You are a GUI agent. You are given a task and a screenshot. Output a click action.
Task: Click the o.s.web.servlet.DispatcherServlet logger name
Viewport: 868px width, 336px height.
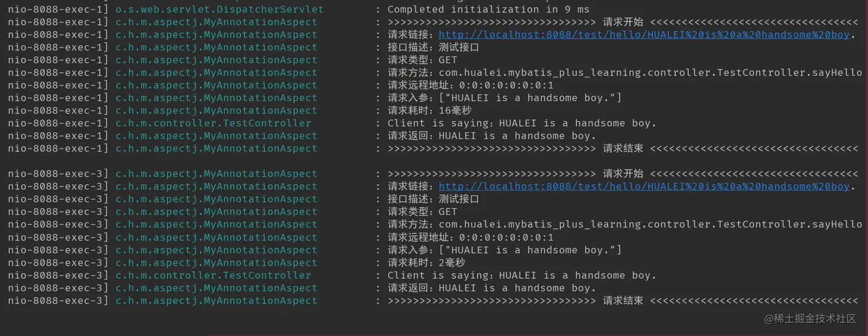coord(219,10)
